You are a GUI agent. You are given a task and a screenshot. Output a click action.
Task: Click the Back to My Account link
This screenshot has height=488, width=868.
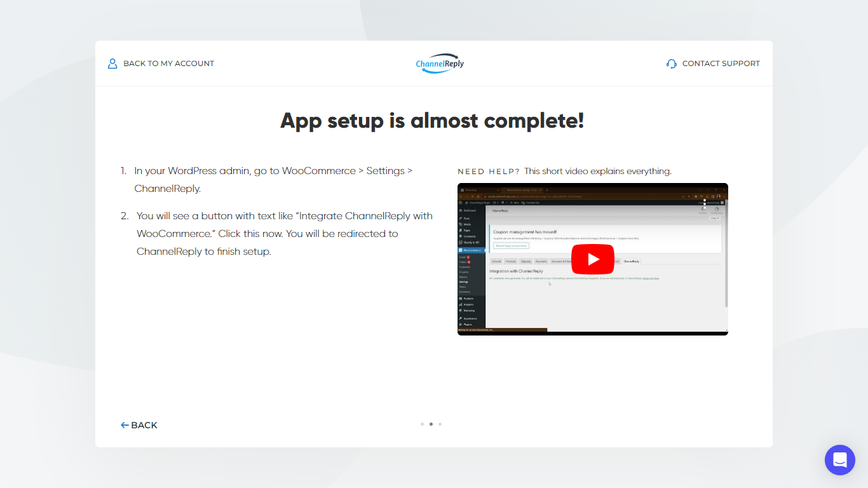click(x=161, y=64)
